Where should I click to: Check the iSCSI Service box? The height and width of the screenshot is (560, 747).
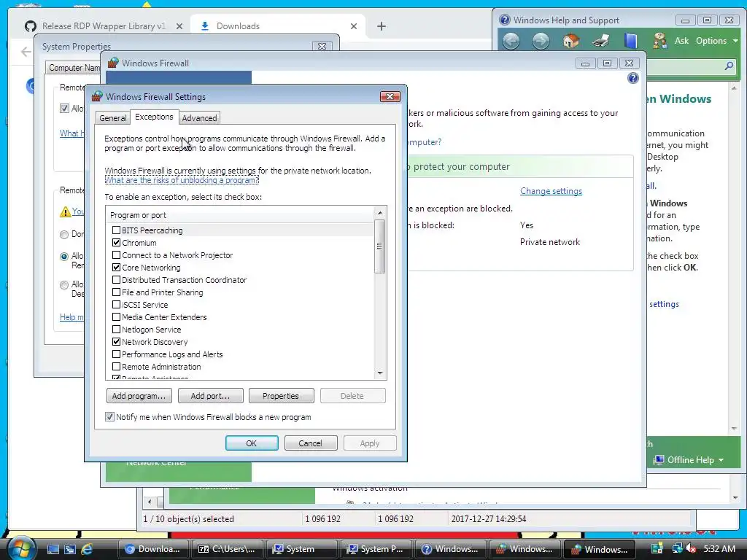(116, 304)
